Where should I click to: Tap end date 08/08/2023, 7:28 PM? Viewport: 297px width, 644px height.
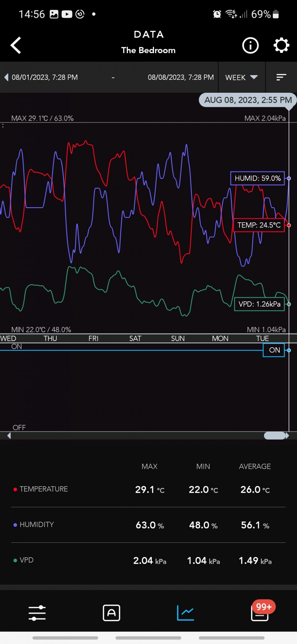(181, 77)
